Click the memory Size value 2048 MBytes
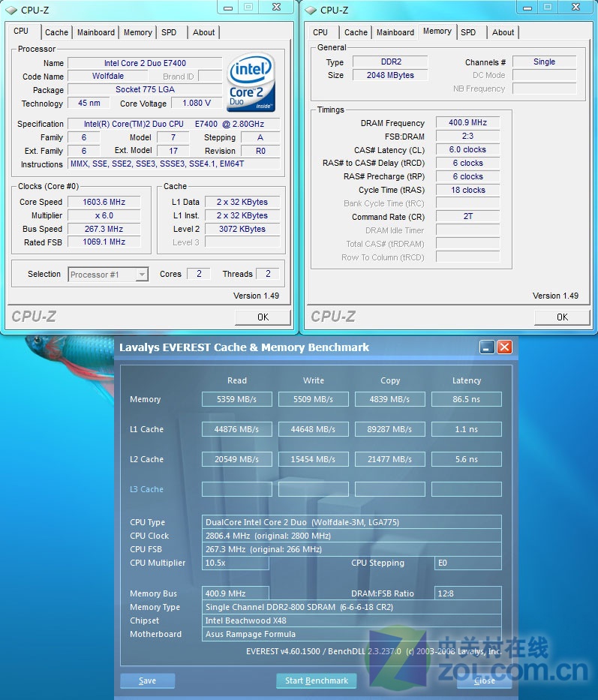 390,75
